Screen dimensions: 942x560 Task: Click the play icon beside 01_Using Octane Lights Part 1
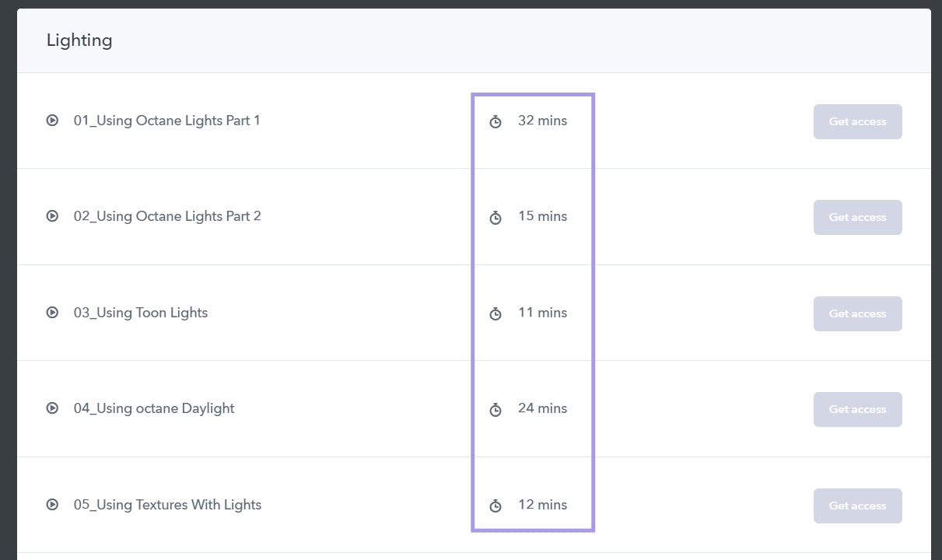[52, 120]
